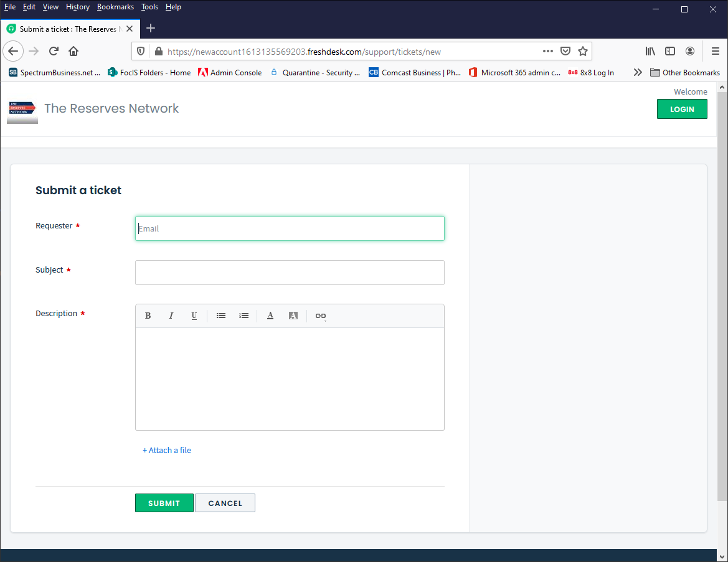
Task: Open the Comcast Business bookmark
Action: coord(415,72)
